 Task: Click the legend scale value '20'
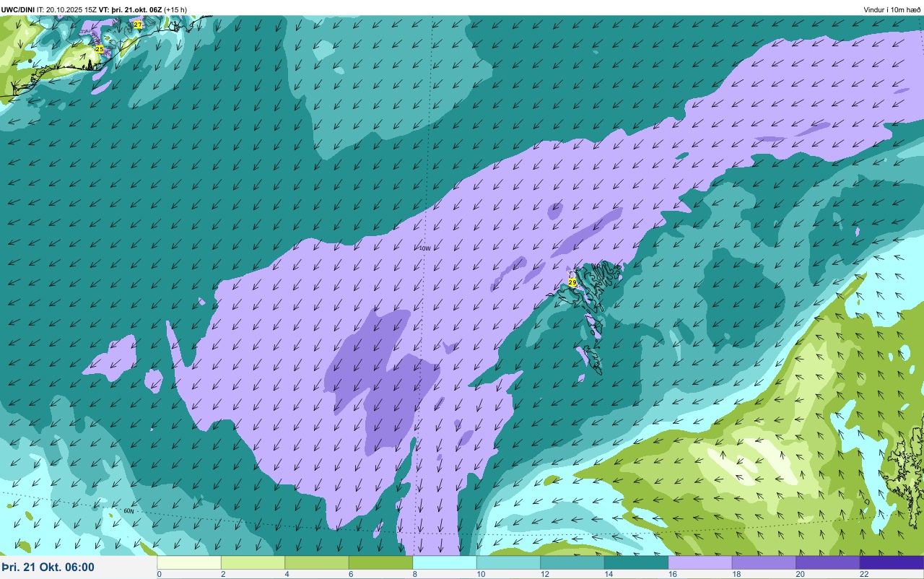pyautogui.click(x=800, y=574)
